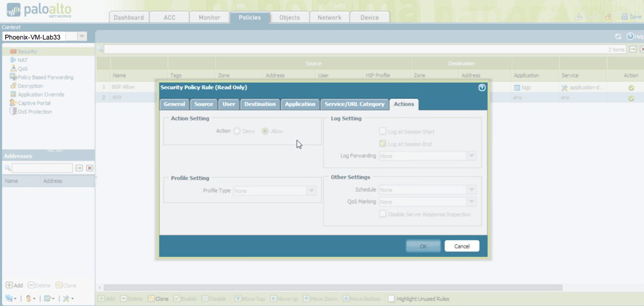Viewport: 644px width, 306px height.
Task: Click the Addresses search input field
Action: (x=42, y=168)
